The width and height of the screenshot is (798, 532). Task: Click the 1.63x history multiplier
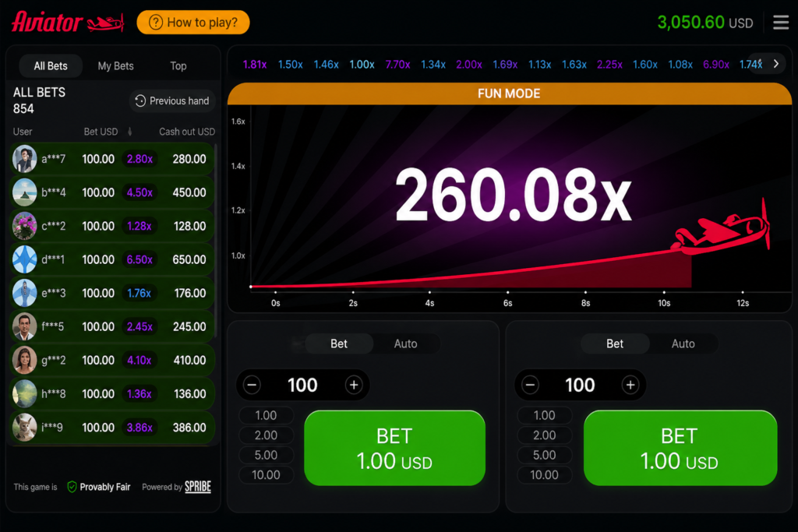tap(574, 65)
